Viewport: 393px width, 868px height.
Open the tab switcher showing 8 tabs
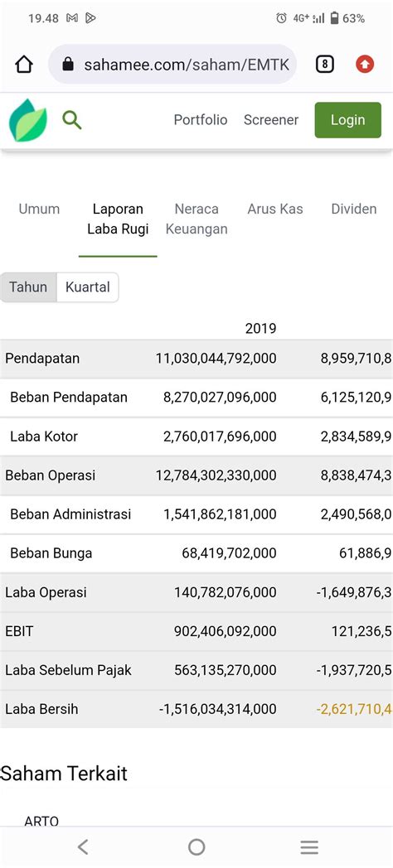325,65
